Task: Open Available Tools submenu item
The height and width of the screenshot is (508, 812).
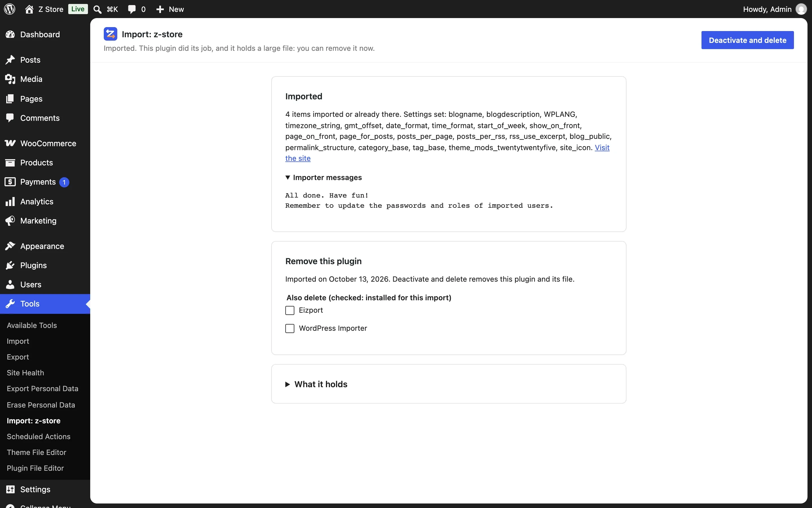Action: pos(32,325)
